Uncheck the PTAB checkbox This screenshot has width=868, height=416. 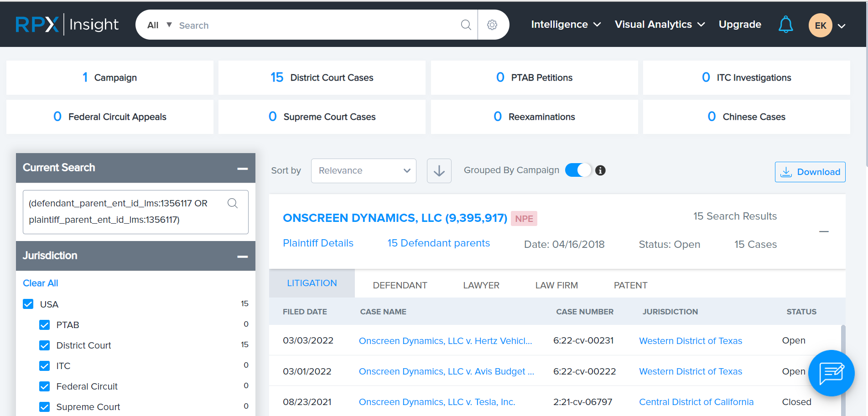[x=45, y=325]
